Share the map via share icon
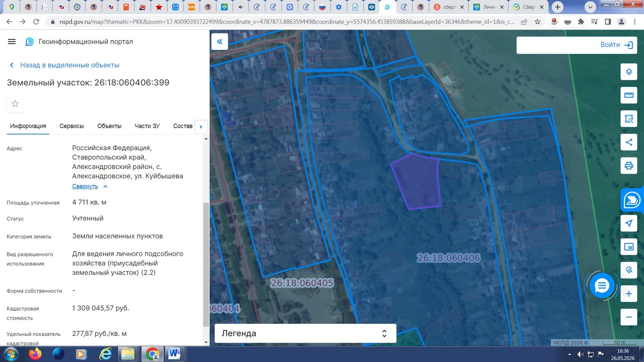 pos(629,142)
